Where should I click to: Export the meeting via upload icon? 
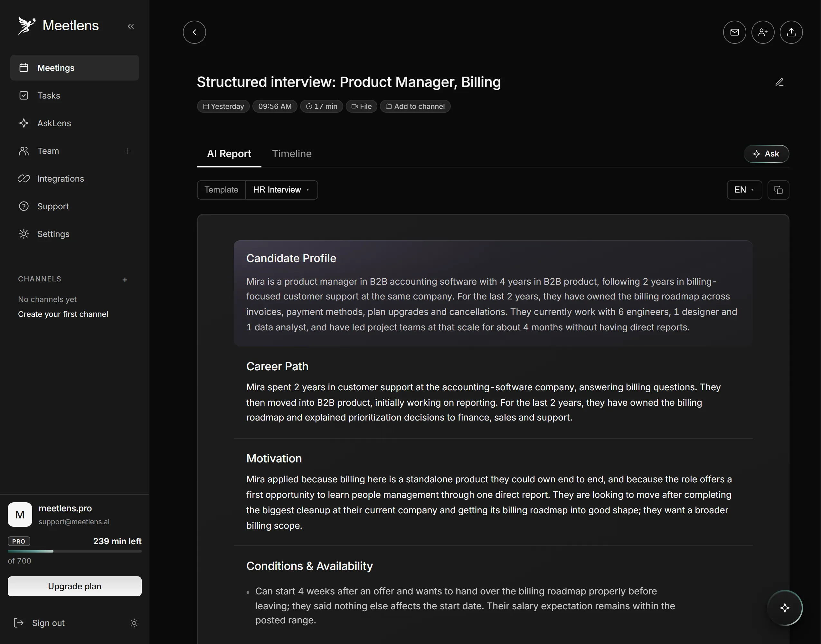791,32
